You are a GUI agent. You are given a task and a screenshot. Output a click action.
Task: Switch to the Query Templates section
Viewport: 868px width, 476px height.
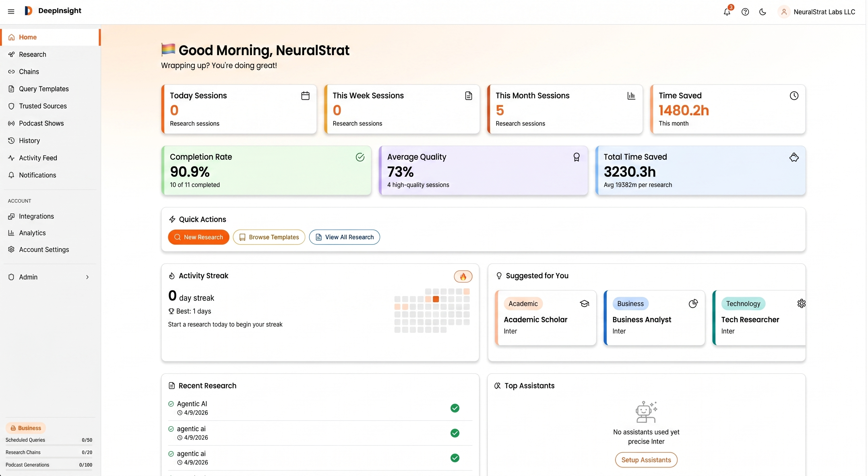43,89
